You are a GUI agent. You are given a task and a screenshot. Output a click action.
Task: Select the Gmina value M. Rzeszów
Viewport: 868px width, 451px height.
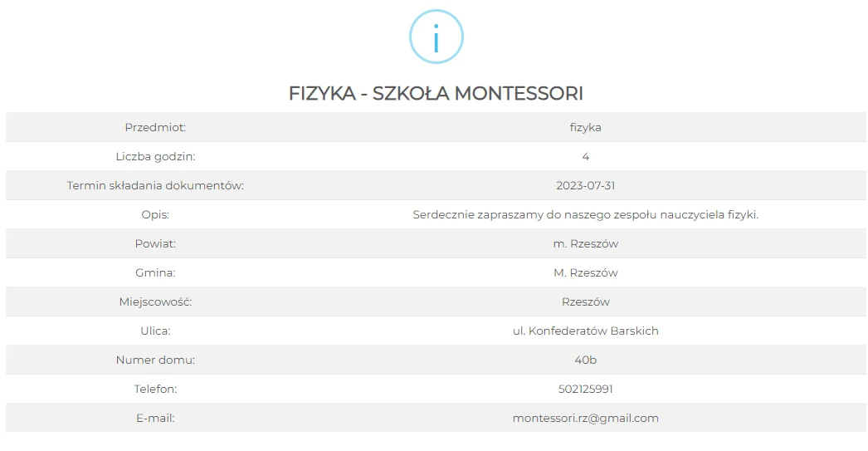(x=585, y=272)
